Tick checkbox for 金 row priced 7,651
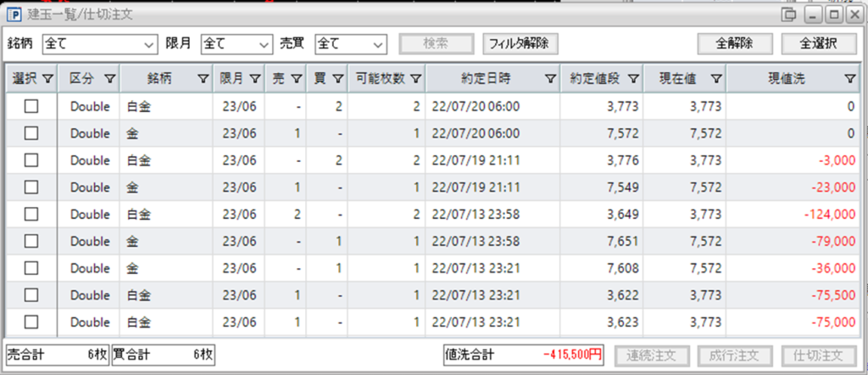This screenshot has width=868, height=375. (31, 241)
